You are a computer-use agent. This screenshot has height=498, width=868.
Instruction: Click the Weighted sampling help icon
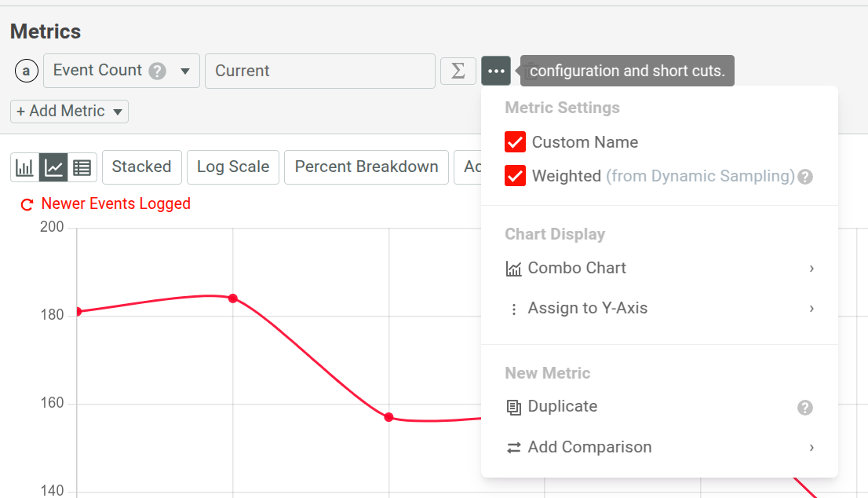click(805, 176)
